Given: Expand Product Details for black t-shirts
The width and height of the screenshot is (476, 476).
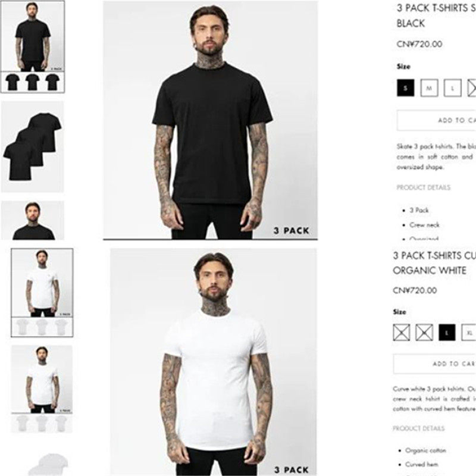Looking at the screenshot, I should tap(424, 187).
